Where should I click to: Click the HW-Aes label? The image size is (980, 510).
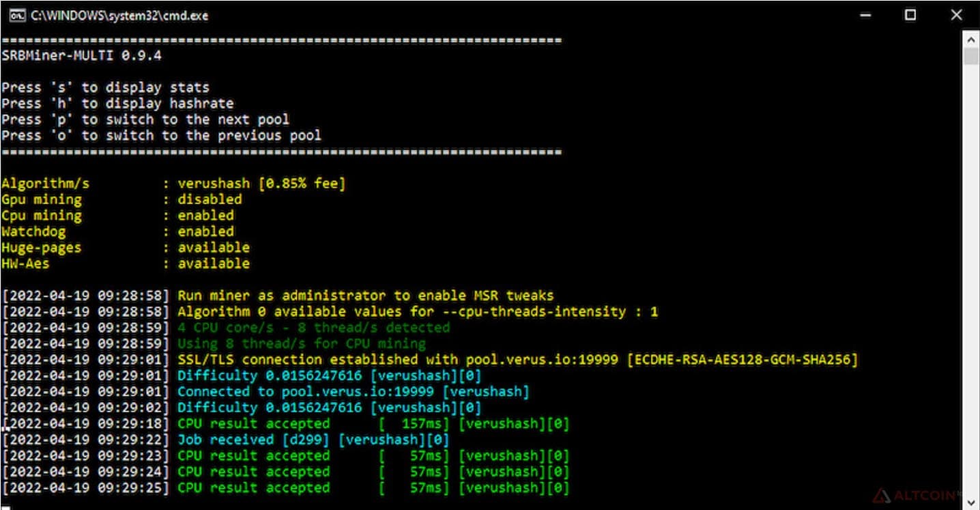(25, 264)
